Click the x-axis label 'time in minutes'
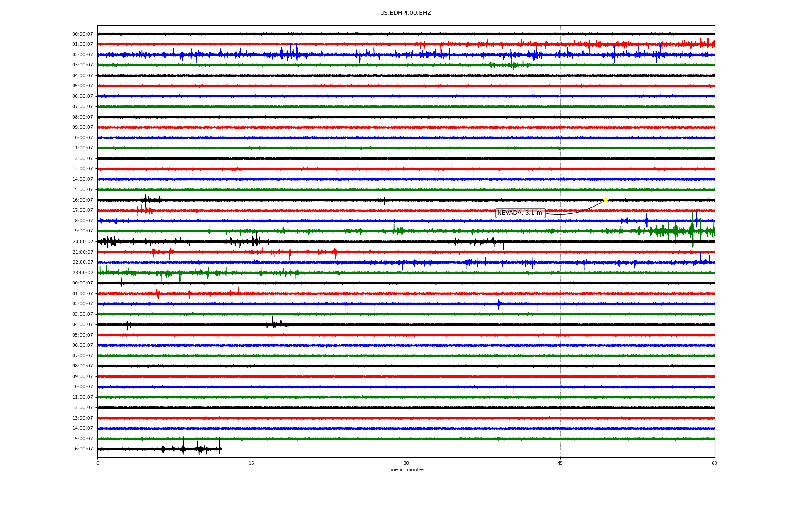This screenshot has height=508, width=812. click(x=405, y=469)
